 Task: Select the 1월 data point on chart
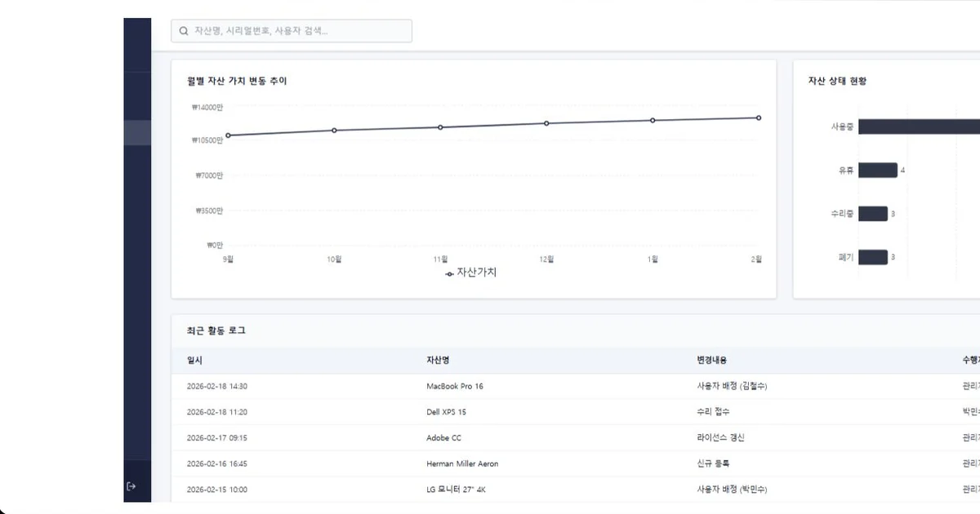pos(653,120)
